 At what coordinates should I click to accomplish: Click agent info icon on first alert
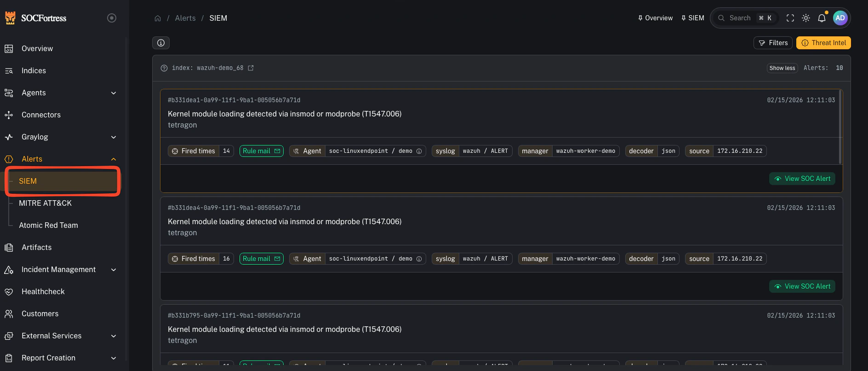tap(419, 151)
